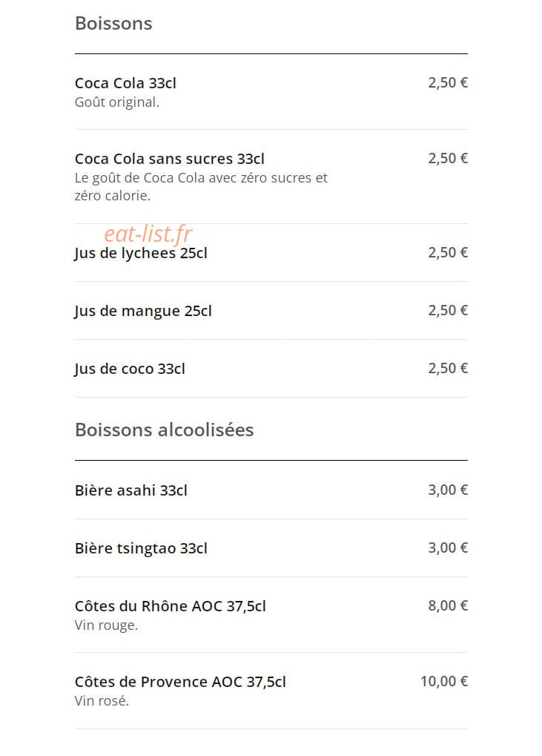The width and height of the screenshot is (542, 756).
Task: Click the Vin rouge description
Action: tap(107, 625)
